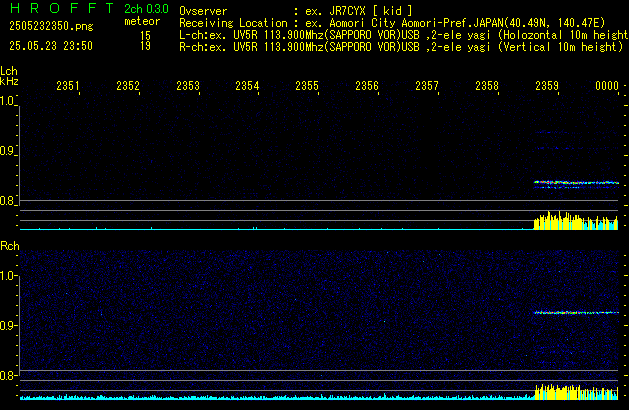Click the Lch colored signal trace at 2359
This screenshot has width=629, height=410.
[x=576, y=184]
